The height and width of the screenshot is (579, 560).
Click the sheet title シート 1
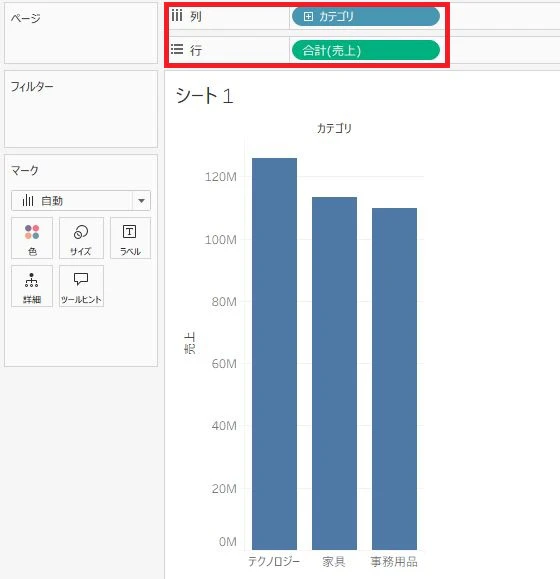click(205, 96)
